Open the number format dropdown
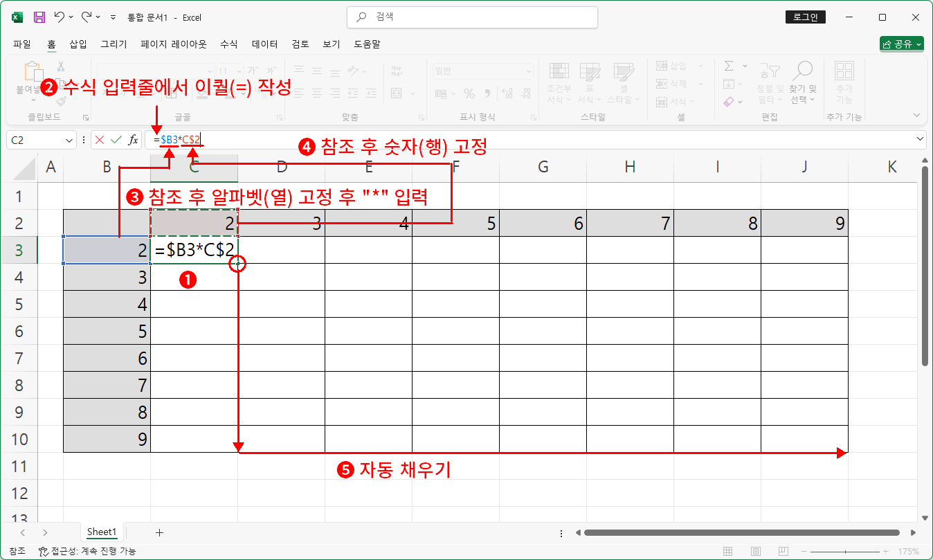 (x=529, y=71)
